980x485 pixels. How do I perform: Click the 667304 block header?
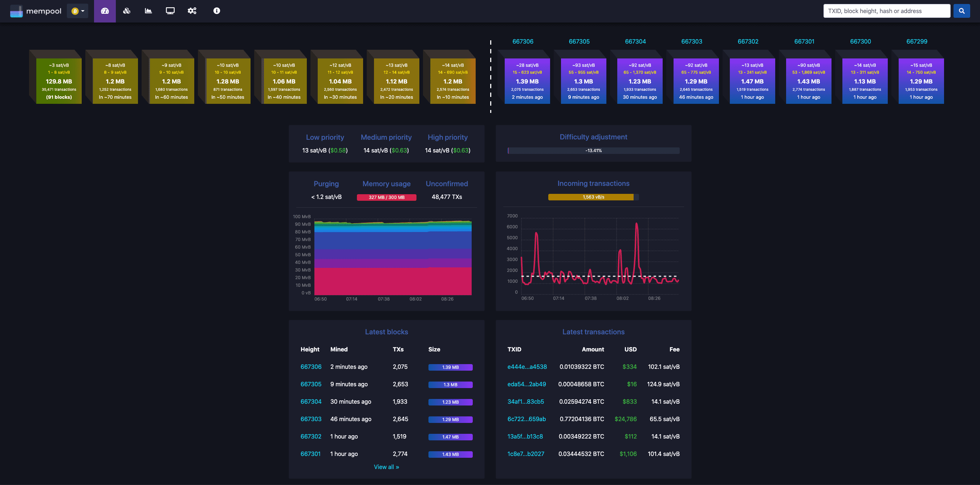(636, 41)
